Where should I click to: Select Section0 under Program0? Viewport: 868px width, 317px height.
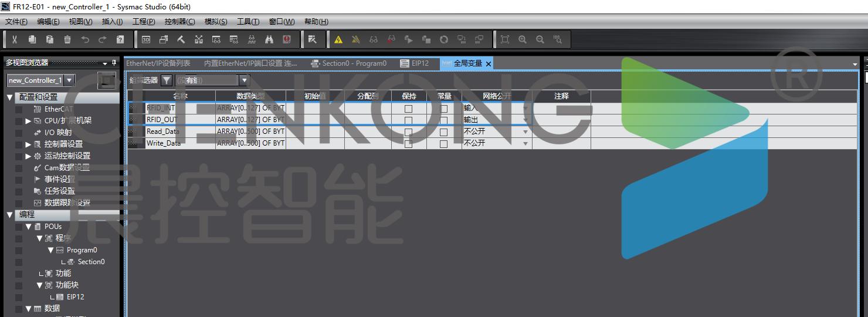coord(91,262)
